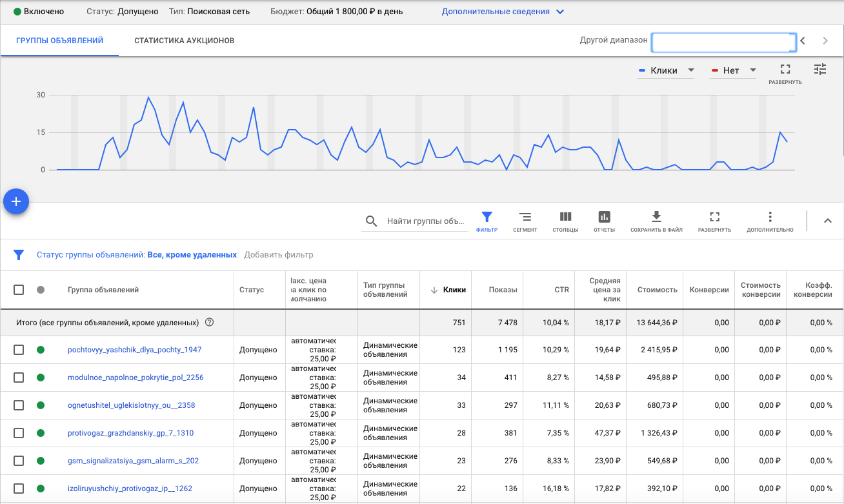844x504 pixels.
Task: Sort by Показы column header
Action: 503,290
